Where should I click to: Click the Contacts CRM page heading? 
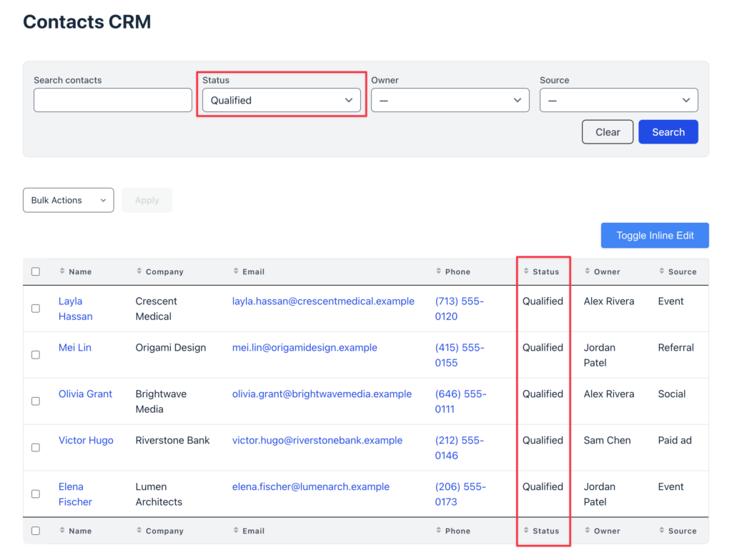coord(86,21)
